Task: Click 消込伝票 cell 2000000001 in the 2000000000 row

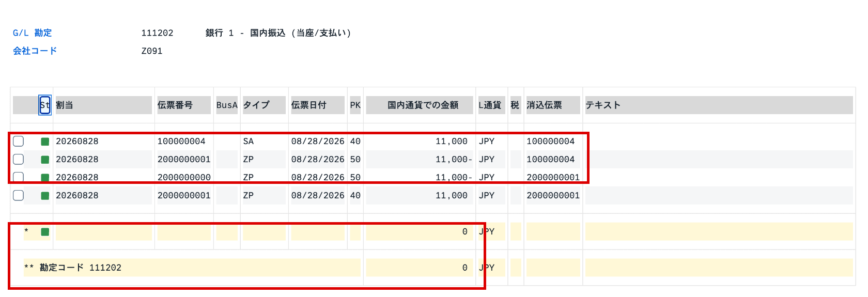Action: pyautogui.click(x=553, y=177)
